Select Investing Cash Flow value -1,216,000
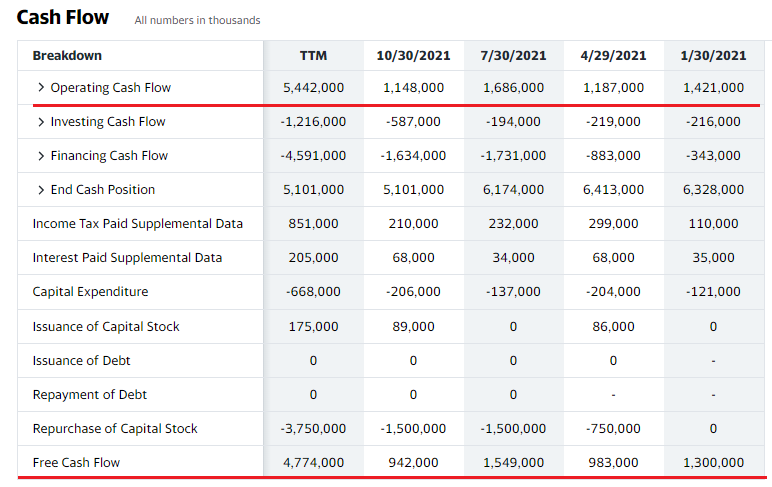The image size is (772, 487). click(313, 122)
